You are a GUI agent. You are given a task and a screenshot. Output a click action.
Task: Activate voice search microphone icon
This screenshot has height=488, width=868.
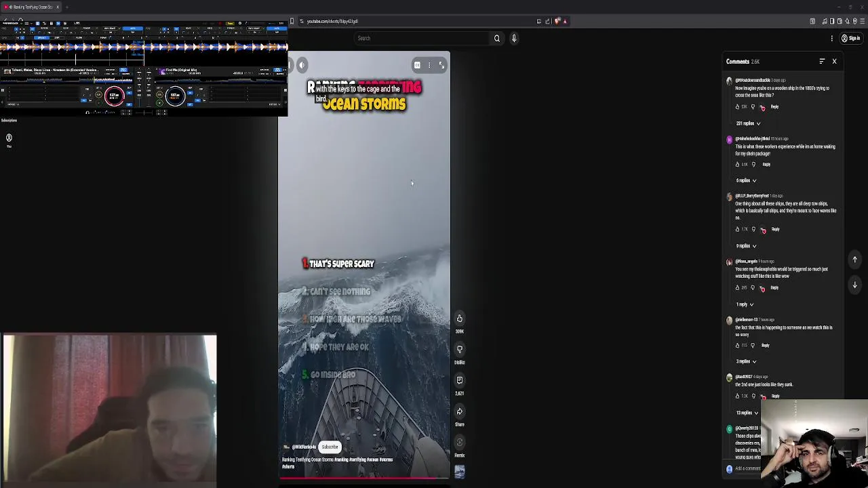pyautogui.click(x=514, y=39)
